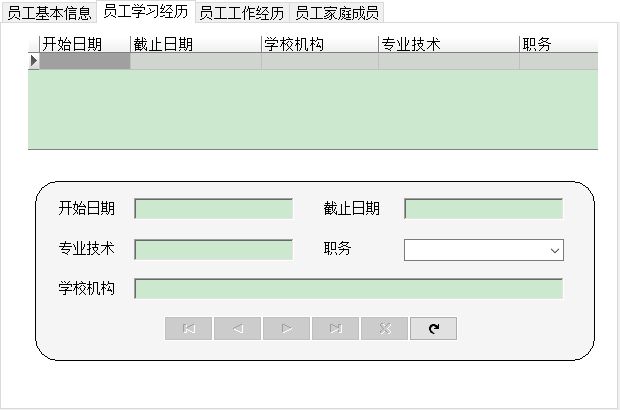
Task: Go to next record navigator button
Action: [x=287, y=328]
